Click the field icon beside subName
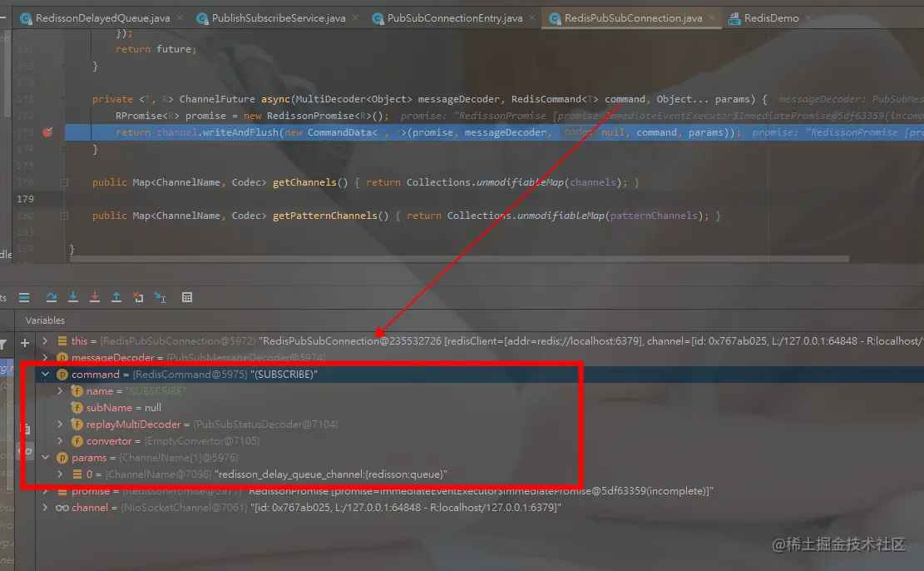924x571 pixels. click(77, 408)
